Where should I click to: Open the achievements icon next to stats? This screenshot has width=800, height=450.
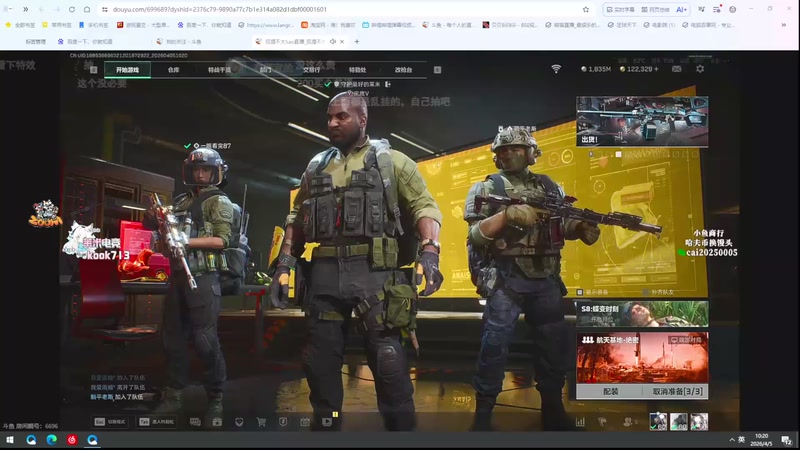point(603,422)
